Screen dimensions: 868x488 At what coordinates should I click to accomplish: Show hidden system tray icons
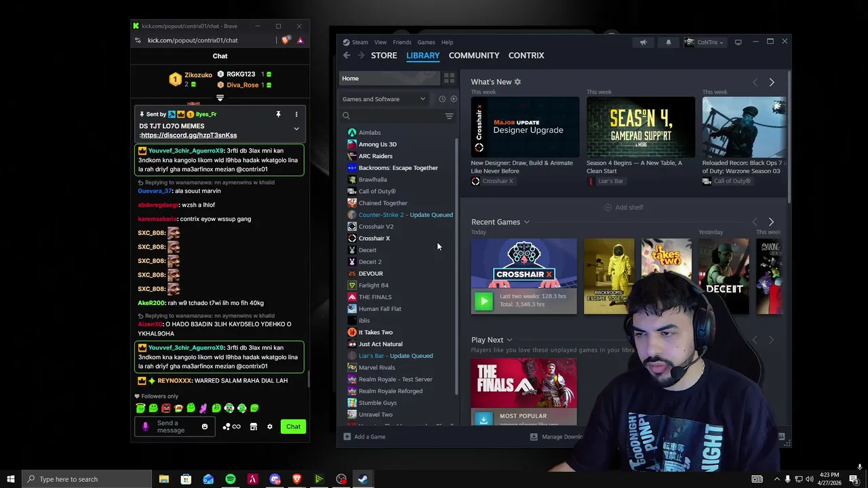point(776,479)
